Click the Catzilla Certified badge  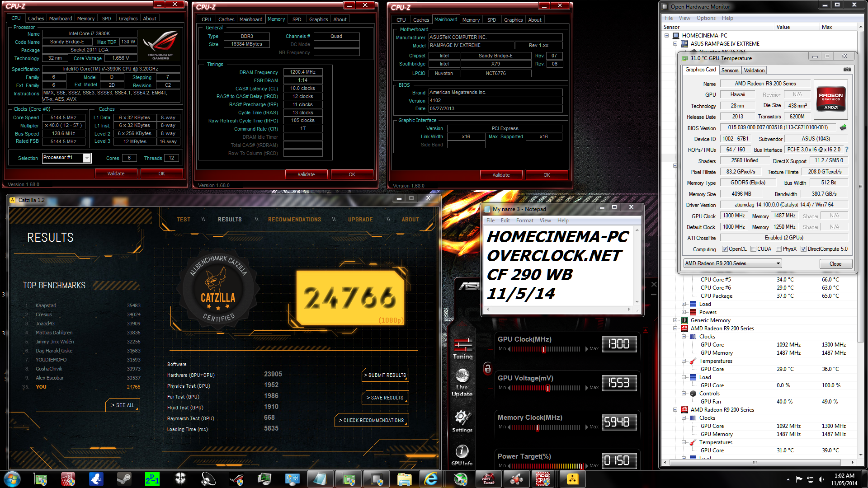(218, 289)
